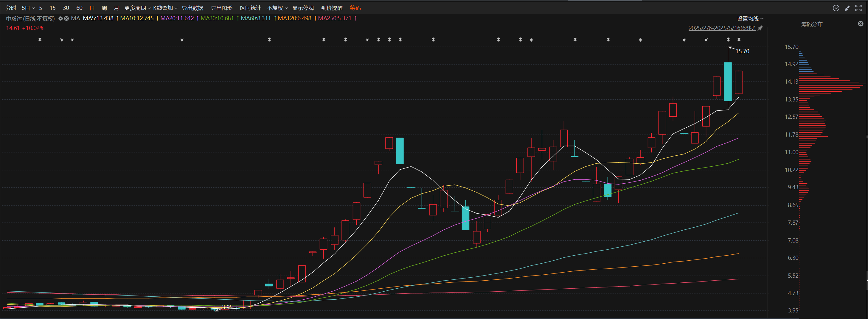The width and height of the screenshot is (868, 319).
Task: Remove the MA indicator with its X icon
Action: click(x=66, y=18)
